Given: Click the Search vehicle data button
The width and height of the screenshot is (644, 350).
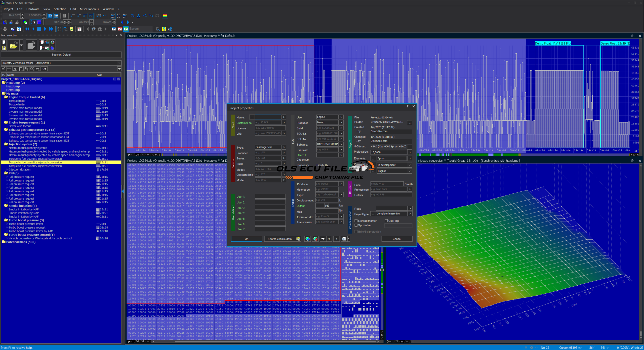Looking at the screenshot, I should coord(279,239).
